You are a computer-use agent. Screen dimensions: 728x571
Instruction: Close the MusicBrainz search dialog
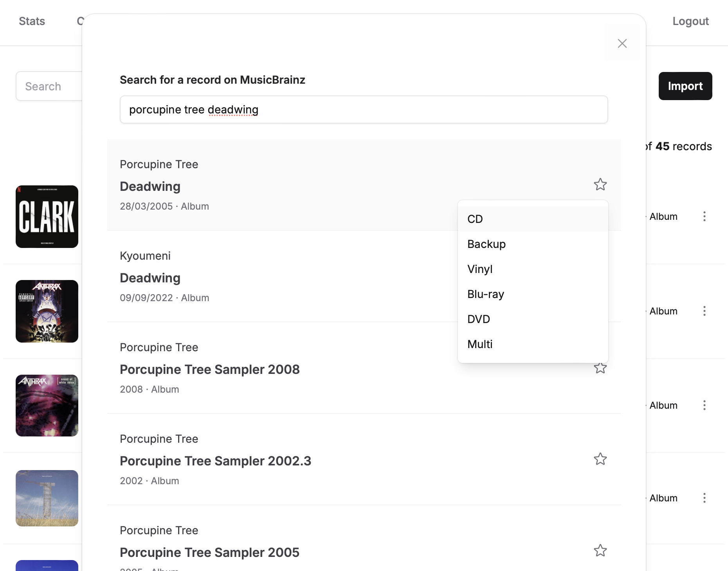622,43
